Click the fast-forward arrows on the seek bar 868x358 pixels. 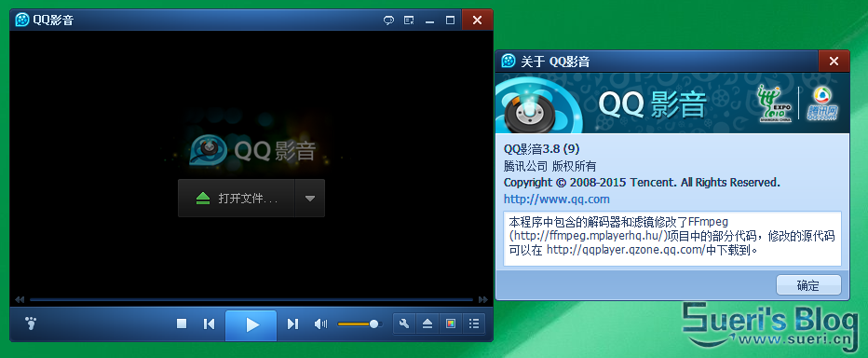pos(482,300)
